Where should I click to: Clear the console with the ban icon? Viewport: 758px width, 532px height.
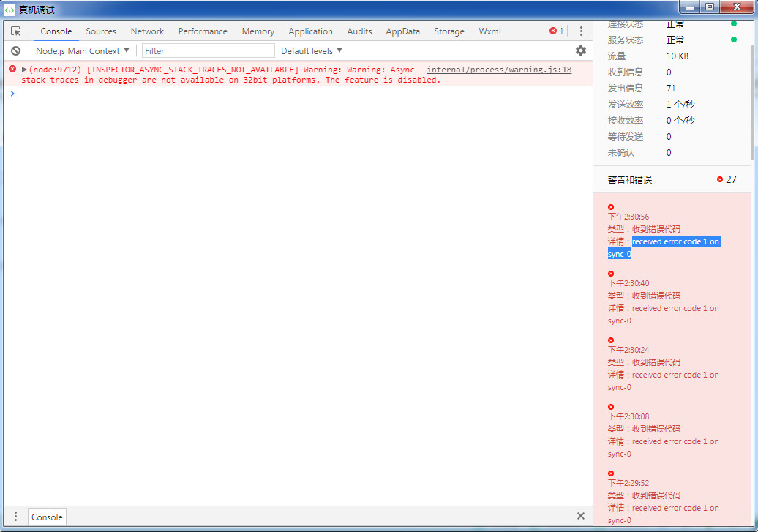point(15,51)
